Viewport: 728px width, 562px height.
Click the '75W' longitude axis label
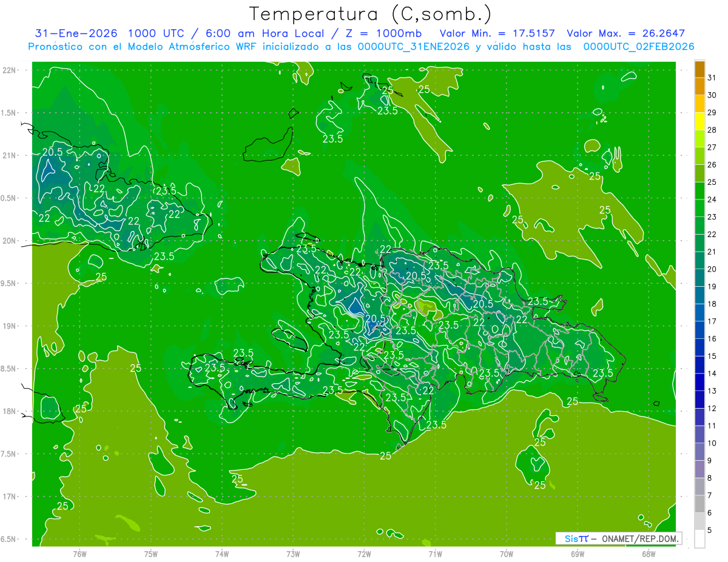click(x=150, y=554)
